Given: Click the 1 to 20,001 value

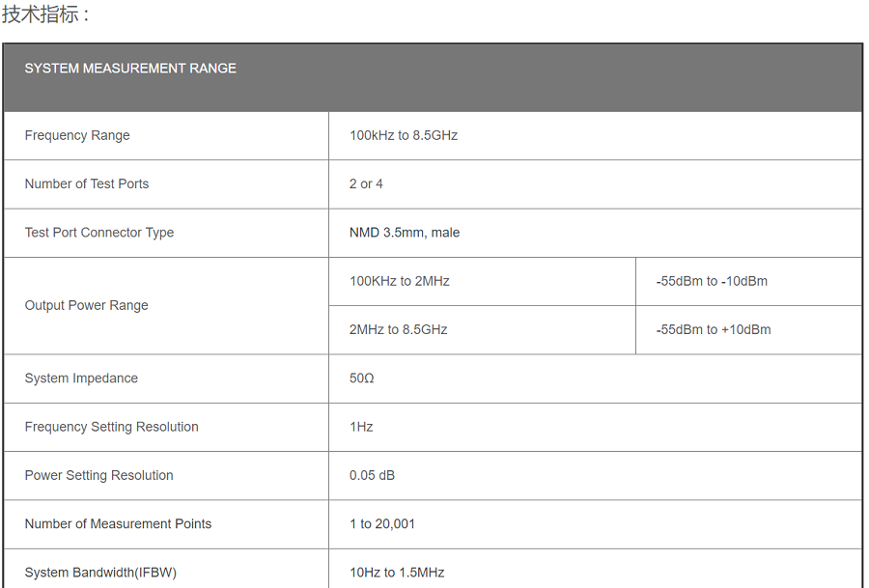Looking at the screenshot, I should point(382,524).
